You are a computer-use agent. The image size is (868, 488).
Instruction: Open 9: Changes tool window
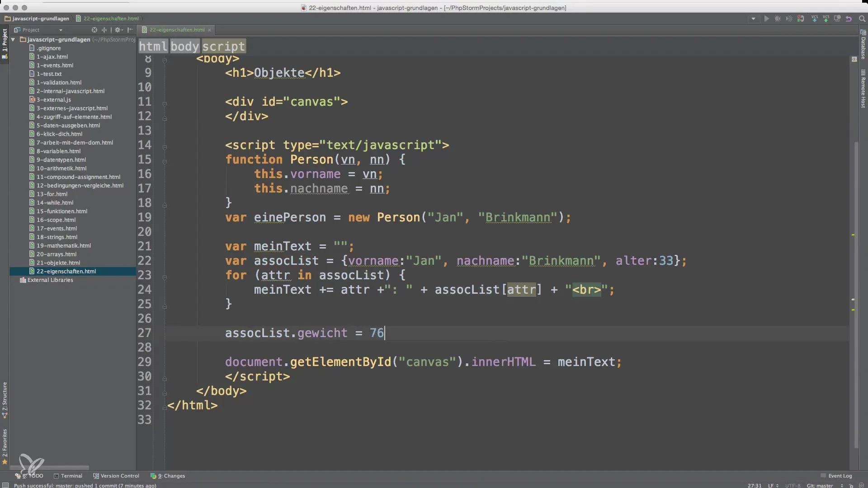tap(168, 476)
